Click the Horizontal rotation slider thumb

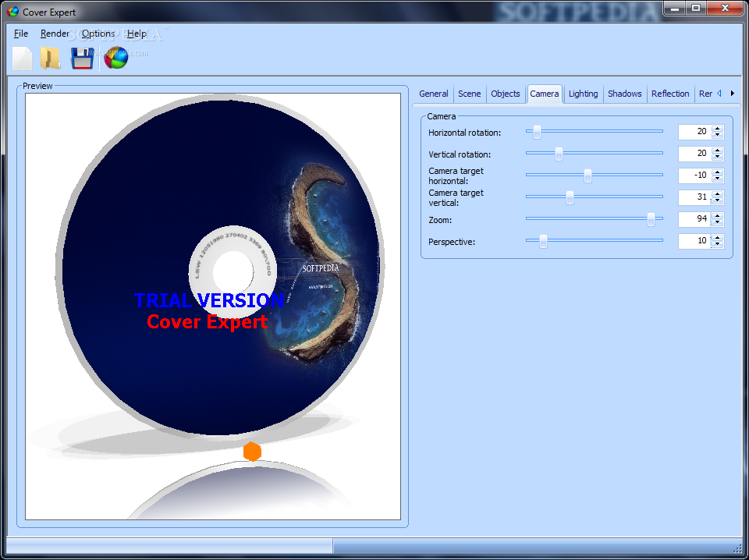tap(537, 133)
